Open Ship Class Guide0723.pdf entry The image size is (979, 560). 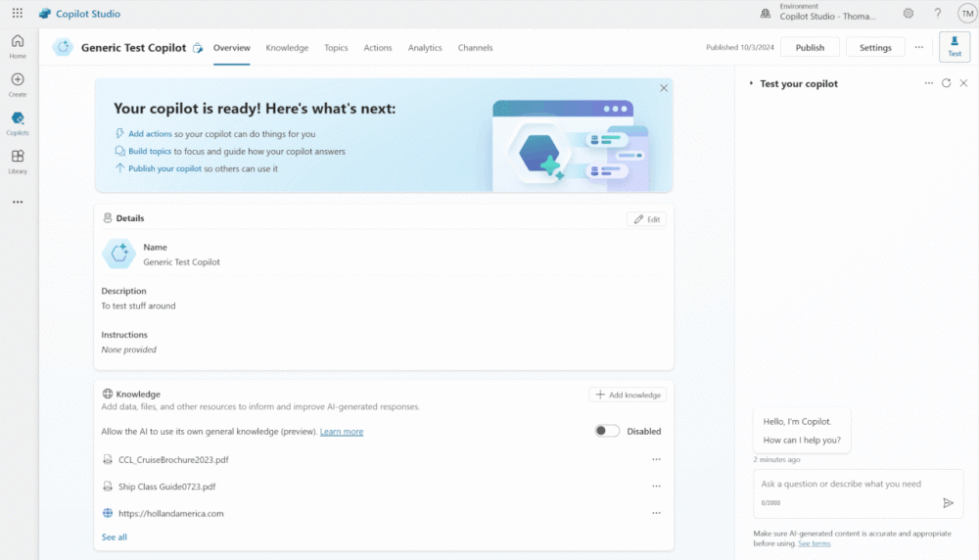pos(166,487)
